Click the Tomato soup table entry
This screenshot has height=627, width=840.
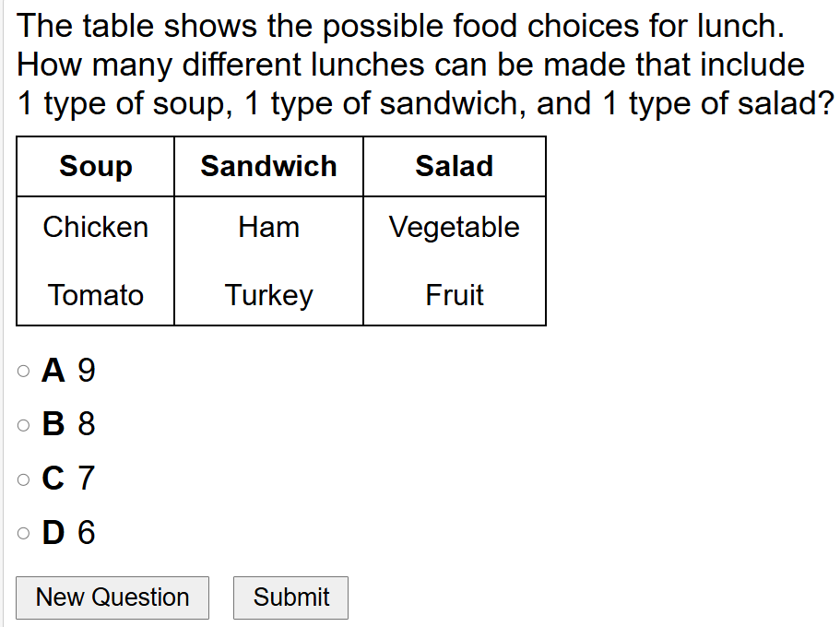[96, 295]
